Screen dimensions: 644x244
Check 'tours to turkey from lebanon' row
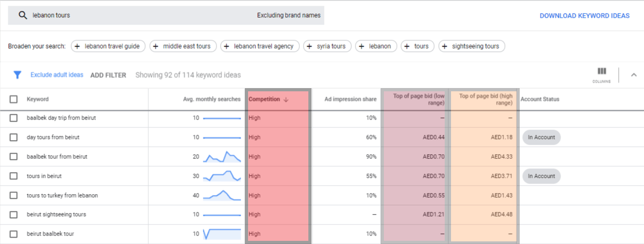click(x=14, y=196)
